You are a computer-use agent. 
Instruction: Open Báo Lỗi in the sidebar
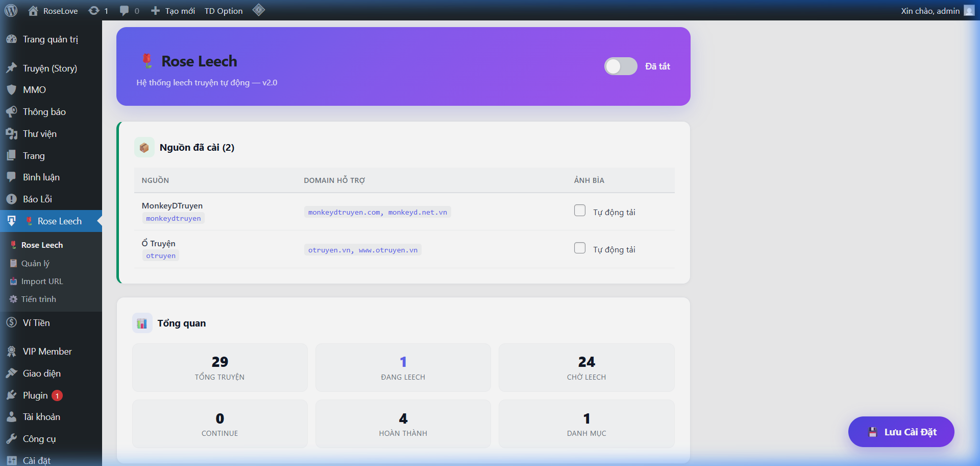click(x=37, y=199)
